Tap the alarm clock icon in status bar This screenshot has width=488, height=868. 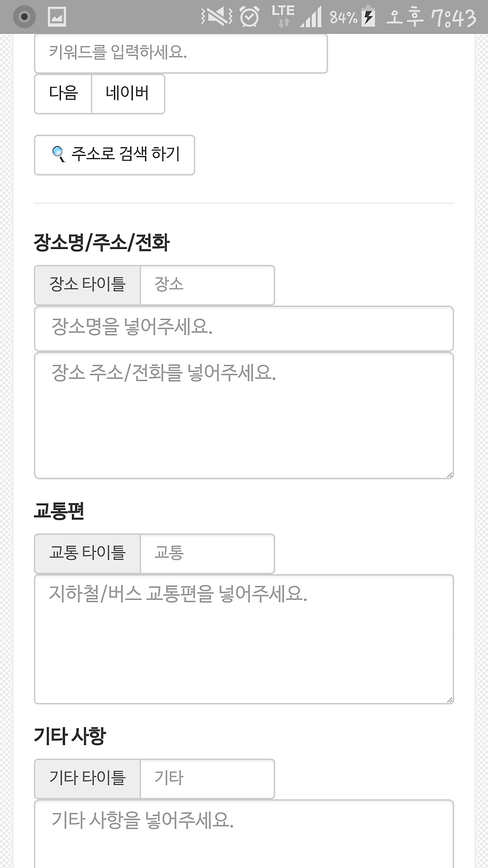coord(249,16)
